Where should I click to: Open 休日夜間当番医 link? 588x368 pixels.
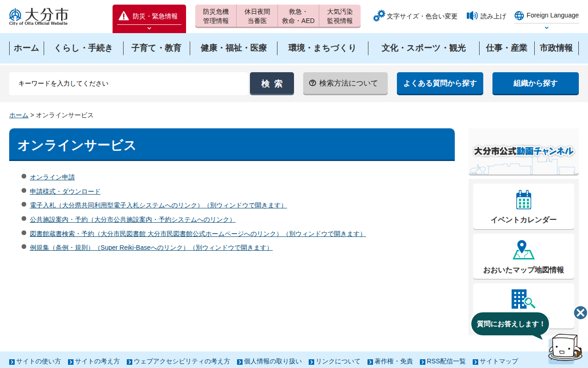pos(257,16)
